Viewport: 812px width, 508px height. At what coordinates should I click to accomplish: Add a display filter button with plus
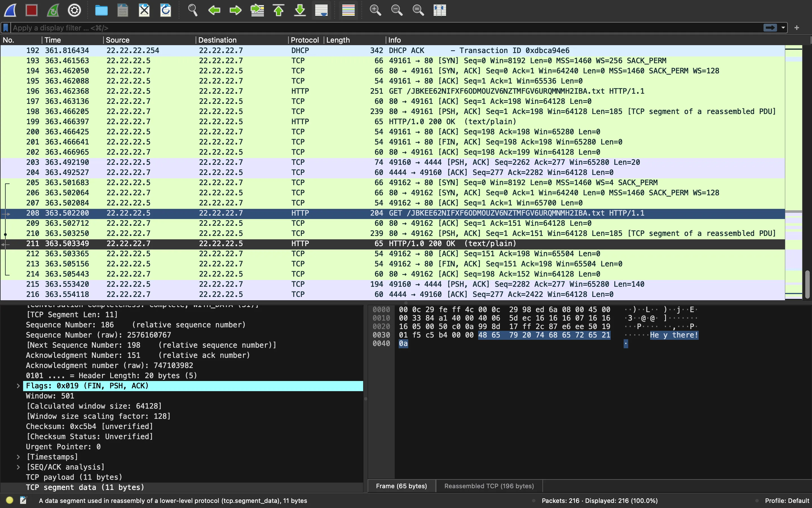tap(797, 28)
